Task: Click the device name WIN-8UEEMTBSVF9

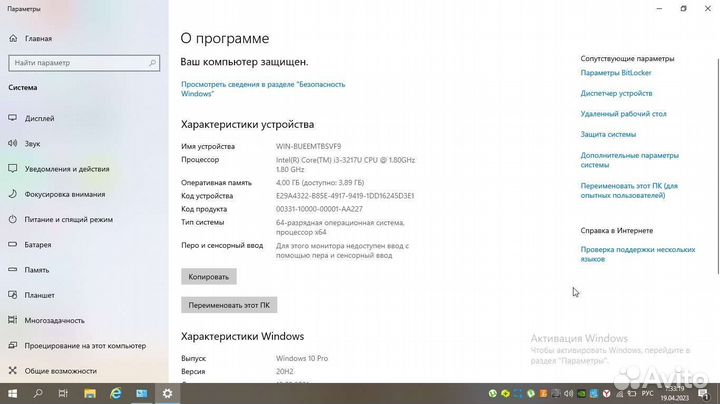Action: 309,146
